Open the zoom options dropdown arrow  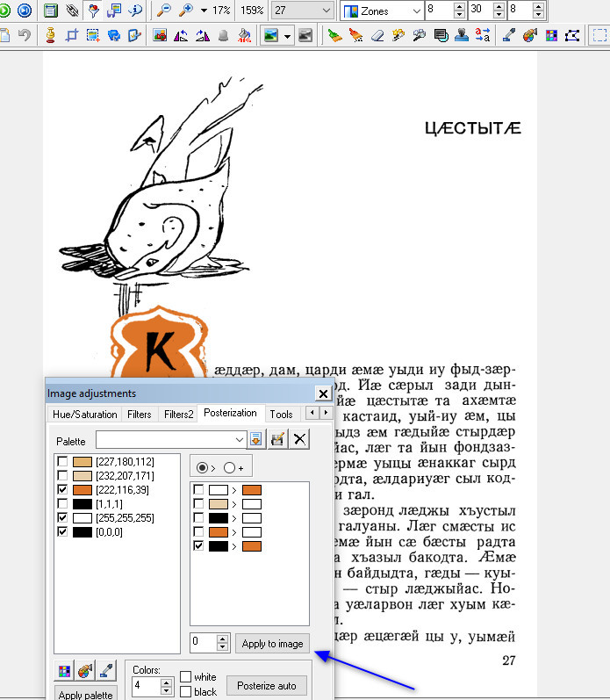(x=204, y=11)
